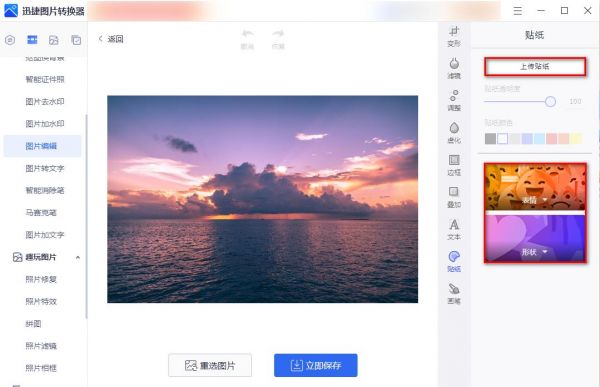Click the 迅捷图片转换器 app logo

pyautogui.click(x=11, y=11)
